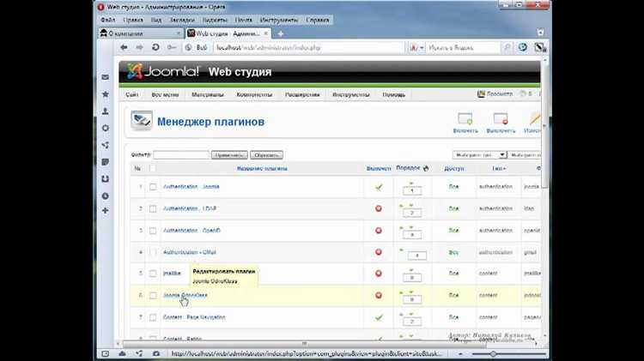
Task: Open the Bookmarks star panel in sidebar
Action: [x=105, y=94]
